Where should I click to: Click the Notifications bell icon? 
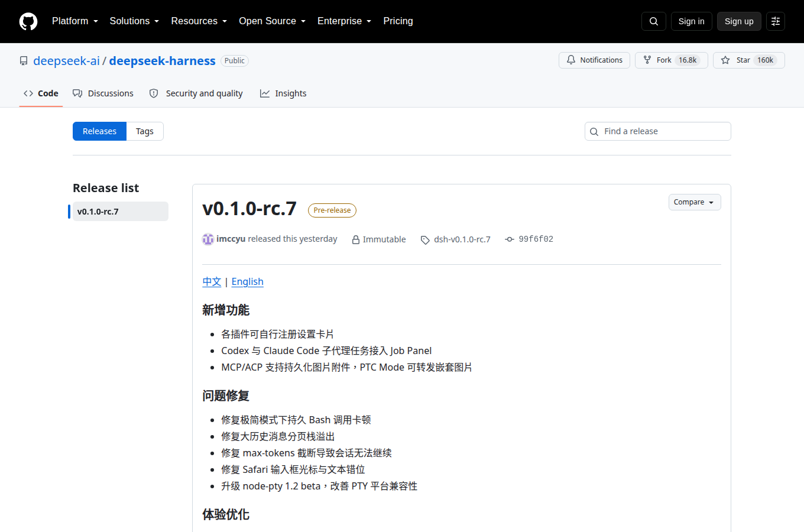tap(571, 60)
